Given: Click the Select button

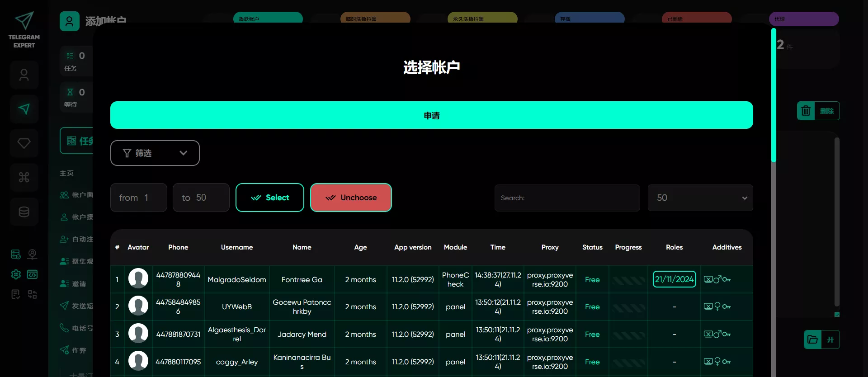Looking at the screenshot, I should (270, 198).
